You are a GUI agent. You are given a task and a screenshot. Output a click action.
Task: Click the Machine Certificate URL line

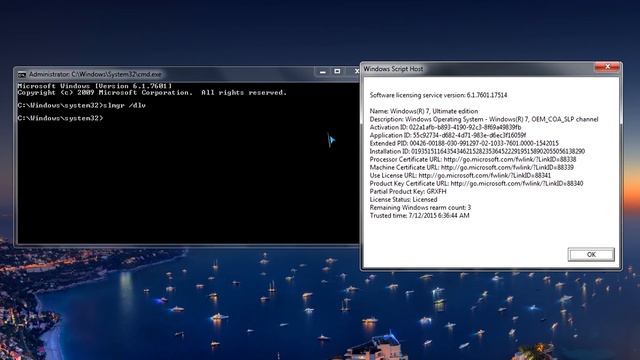(471, 167)
